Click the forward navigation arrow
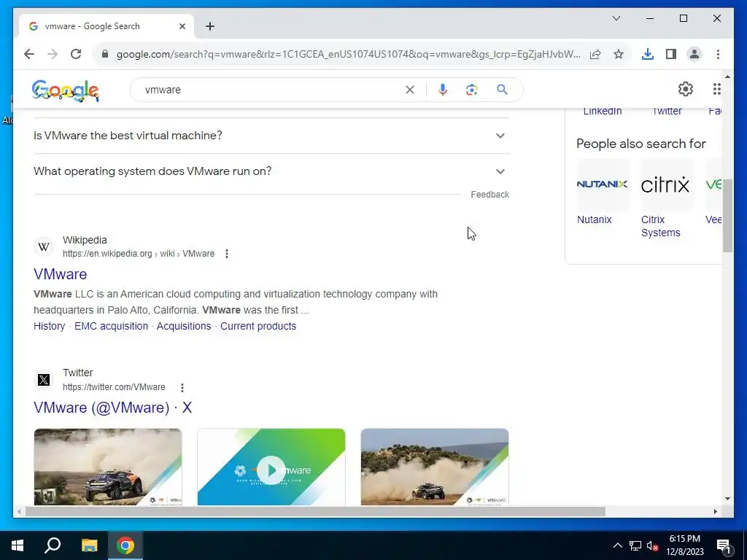 click(53, 54)
